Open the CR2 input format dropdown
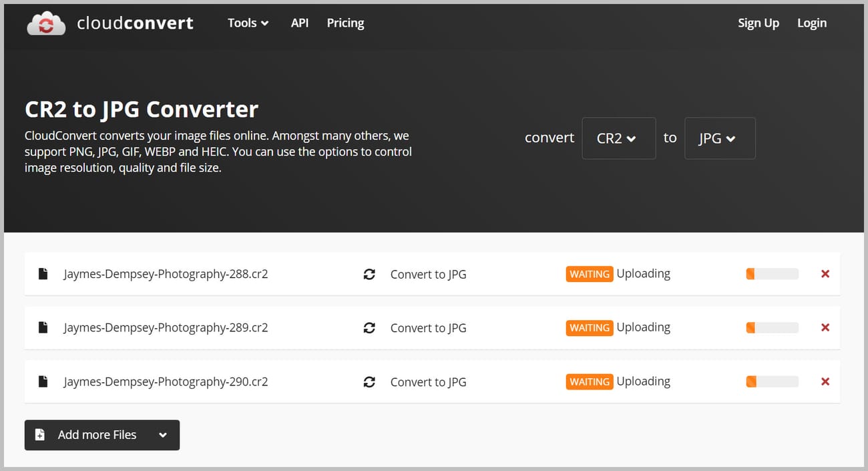The image size is (868, 471). click(x=618, y=138)
